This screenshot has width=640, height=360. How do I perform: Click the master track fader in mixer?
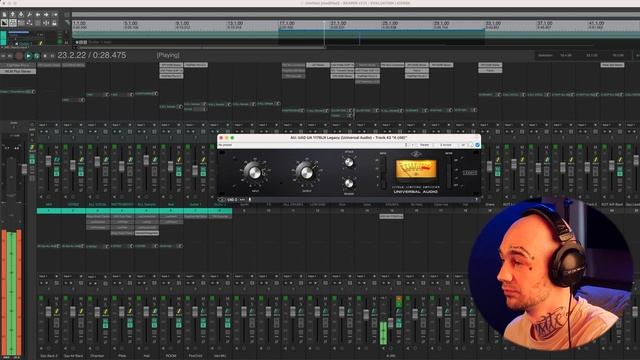click(24, 168)
